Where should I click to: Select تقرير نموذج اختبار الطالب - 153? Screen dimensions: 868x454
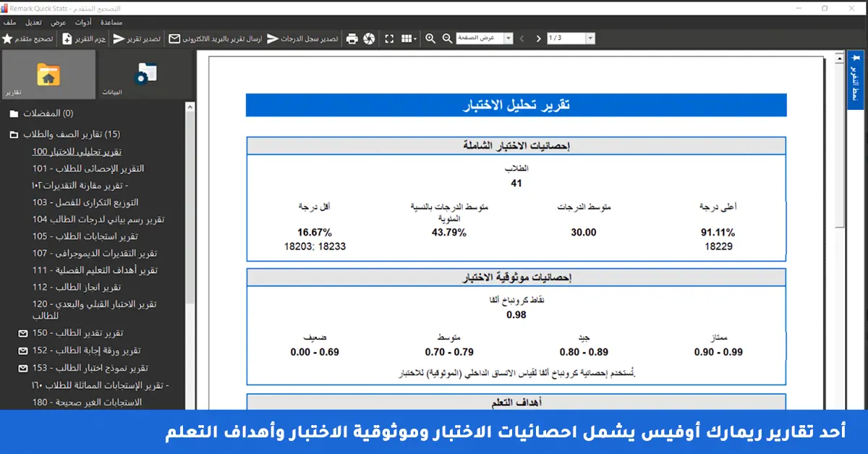pos(90,368)
